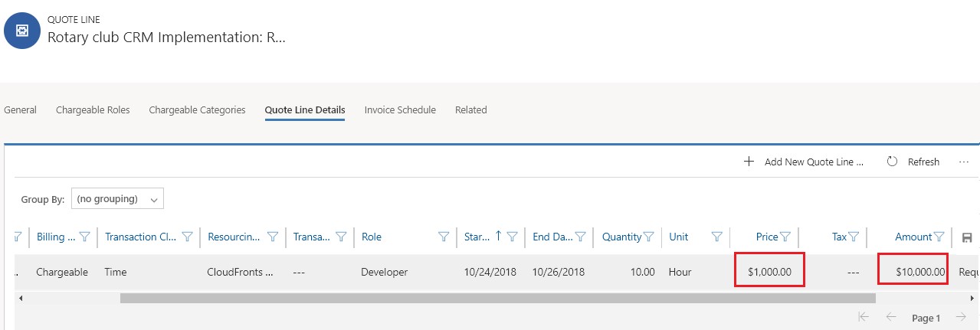Click the horizontal scrollbar thumb
The height and width of the screenshot is (330, 980).
(x=497, y=298)
